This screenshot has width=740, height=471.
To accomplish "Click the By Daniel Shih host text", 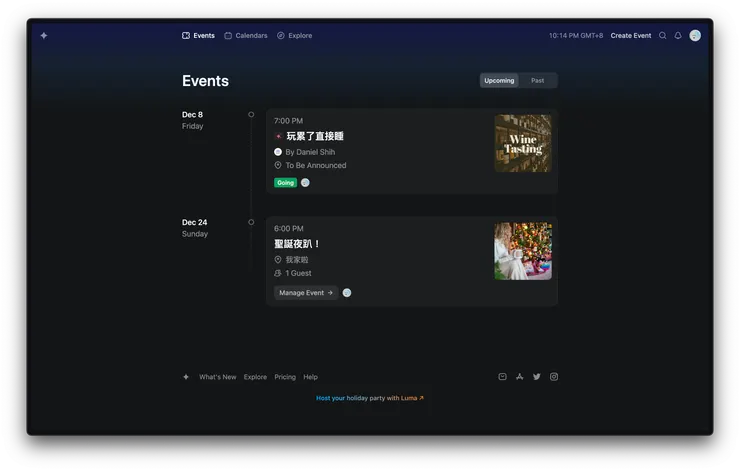I will [x=310, y=152].
